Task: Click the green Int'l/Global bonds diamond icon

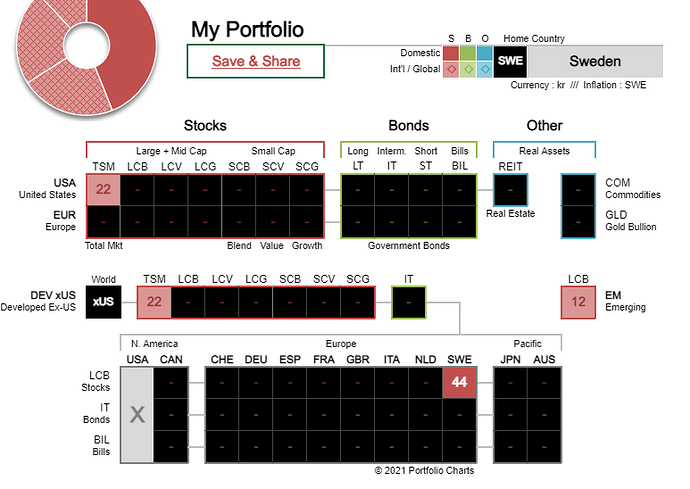Action: (468, 69)
